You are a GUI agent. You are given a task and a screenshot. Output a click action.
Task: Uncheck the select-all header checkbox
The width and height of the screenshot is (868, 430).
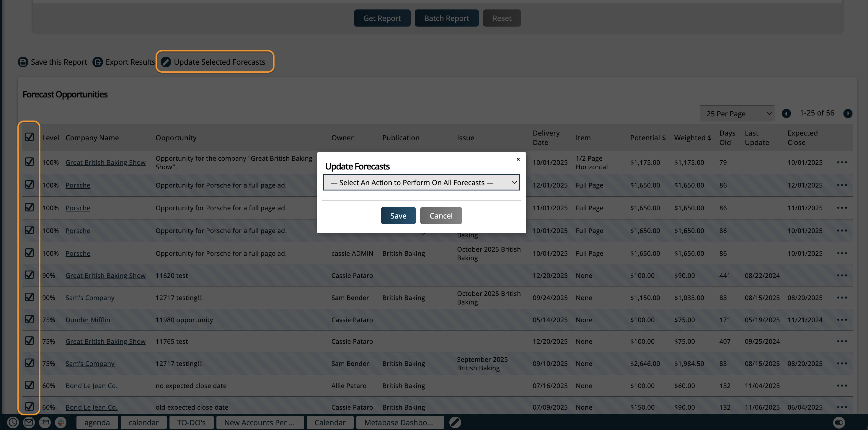click(29, 137)
